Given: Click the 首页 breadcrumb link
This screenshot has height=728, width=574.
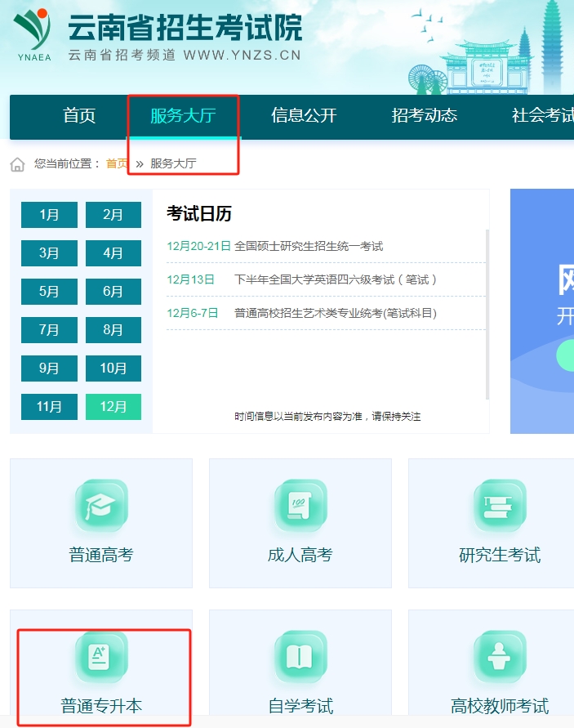Looking at the screenshot, I should (117, 163).
